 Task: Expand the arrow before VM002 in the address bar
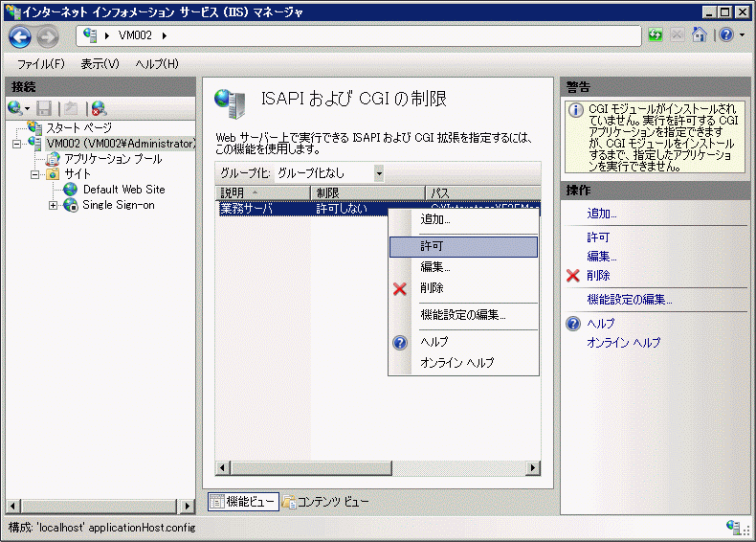pyautogui.click(x=106, y=35)
